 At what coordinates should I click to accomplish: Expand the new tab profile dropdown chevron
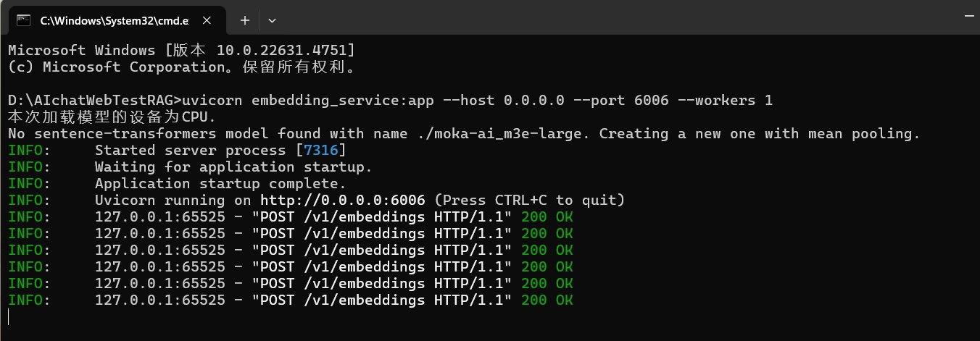pos(272,20)
